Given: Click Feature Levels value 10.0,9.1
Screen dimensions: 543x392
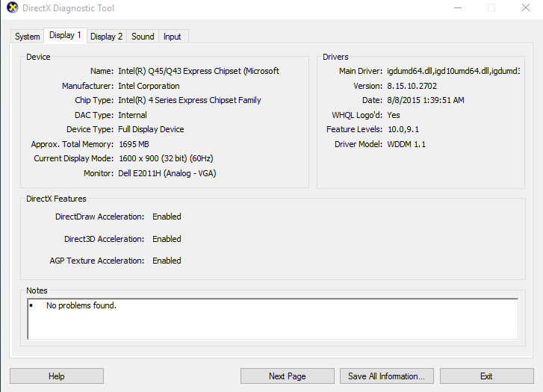Looking at the screenshot, I should point(403,129).
